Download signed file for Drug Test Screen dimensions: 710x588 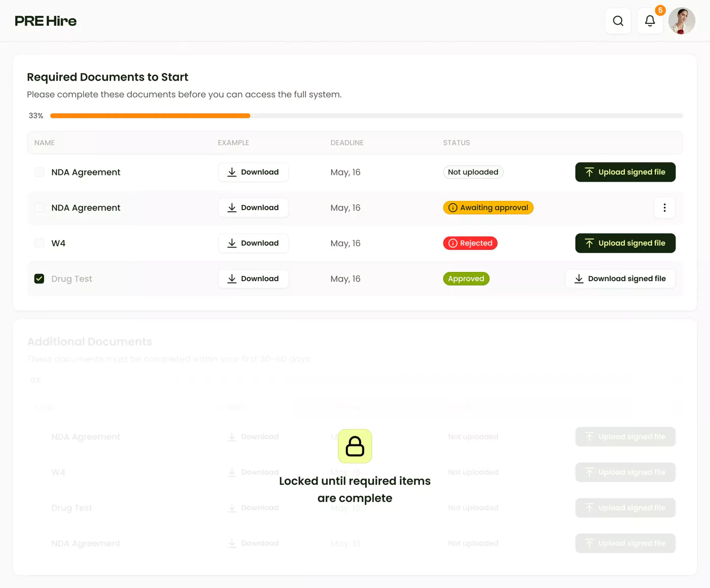620,279
